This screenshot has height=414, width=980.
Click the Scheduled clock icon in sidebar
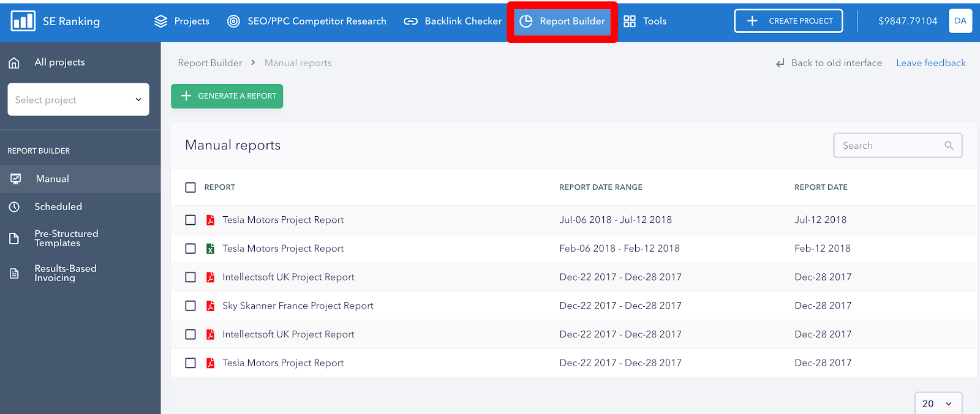pos(14,207)
